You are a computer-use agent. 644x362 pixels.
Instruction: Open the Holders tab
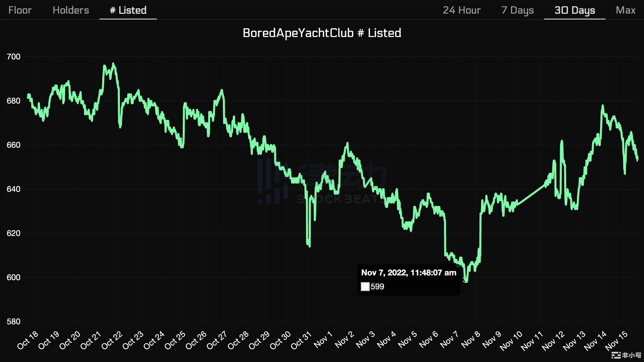point(71,10)
